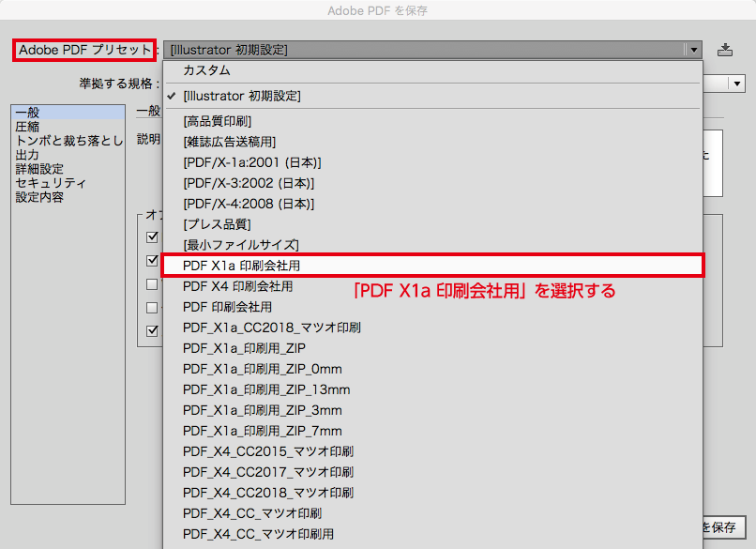Open the 圧縮 settings category

click(68, 127)
